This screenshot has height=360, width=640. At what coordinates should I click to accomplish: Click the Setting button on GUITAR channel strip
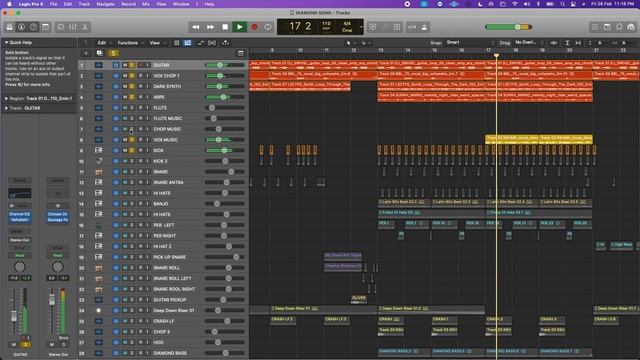[x=19, y=180]
